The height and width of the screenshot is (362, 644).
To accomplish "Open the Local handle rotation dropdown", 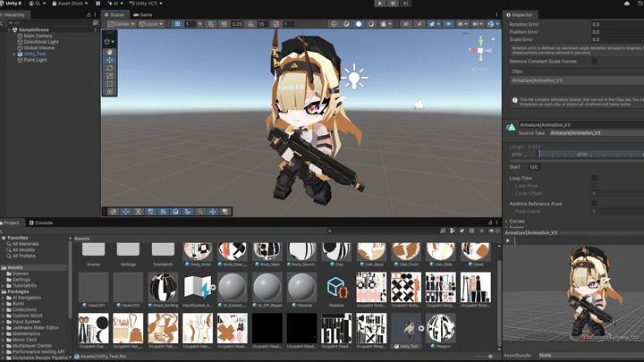I will point(151,24).
